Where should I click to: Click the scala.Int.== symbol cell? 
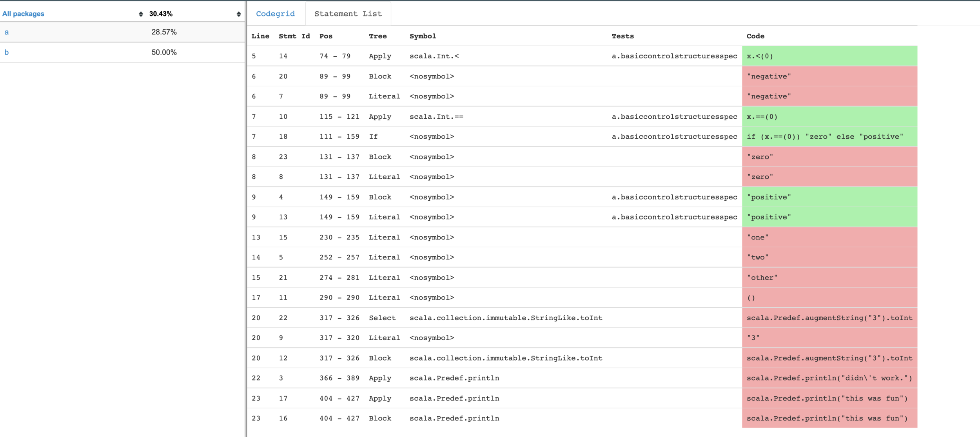[x=436, y=117]
